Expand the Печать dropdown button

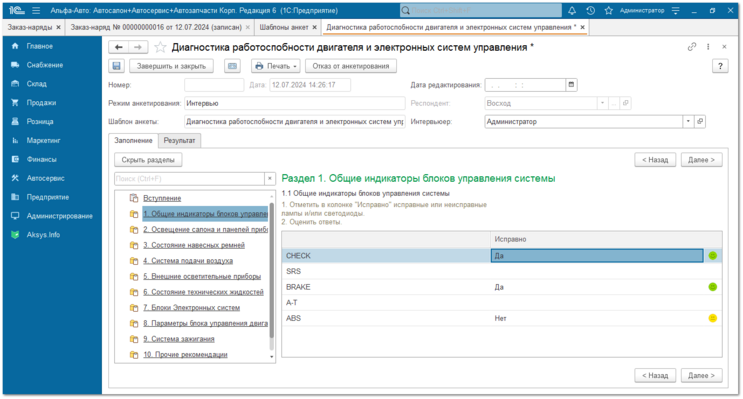pyautogui.click(x=276, y=66)
